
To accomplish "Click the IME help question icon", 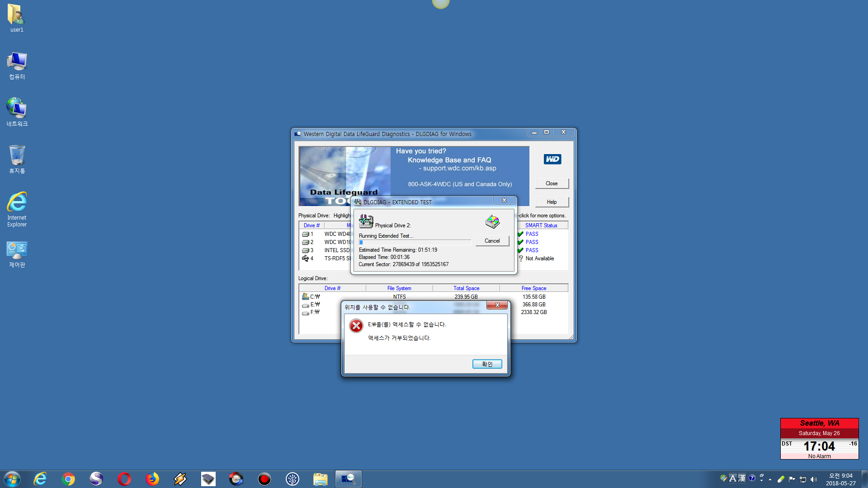I will tap(752, 478).
